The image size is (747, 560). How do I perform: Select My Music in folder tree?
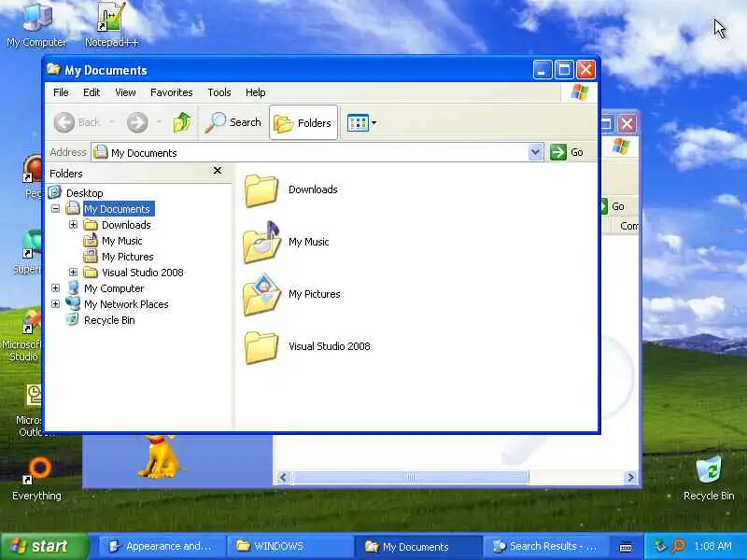click(122, 241)
